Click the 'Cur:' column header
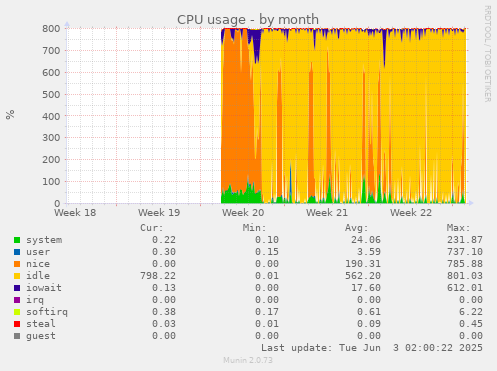Viewport: 497px width, 371px height. (152, 228)
